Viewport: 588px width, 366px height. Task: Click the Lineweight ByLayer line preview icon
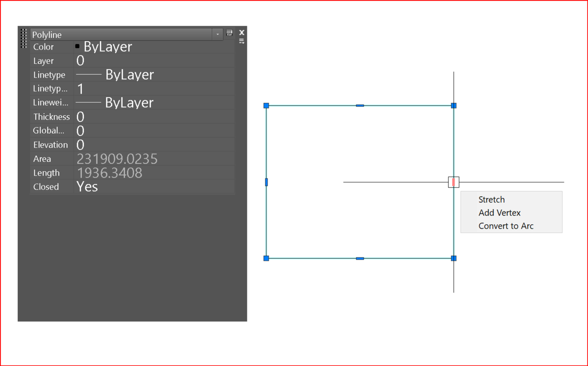pos(87,103)
